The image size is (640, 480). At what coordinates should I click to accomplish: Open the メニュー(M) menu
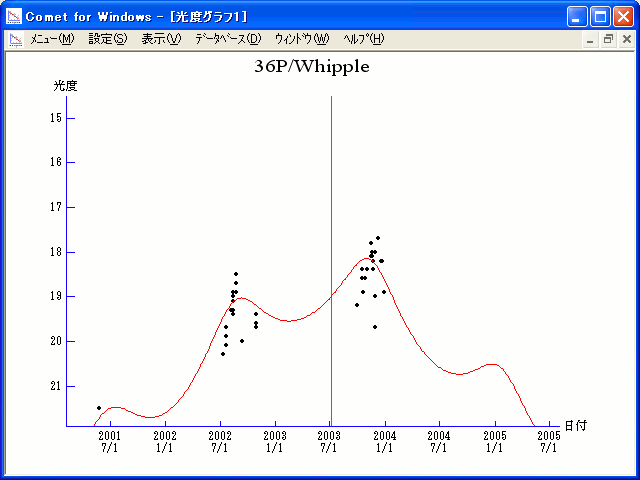pos(52,39)
